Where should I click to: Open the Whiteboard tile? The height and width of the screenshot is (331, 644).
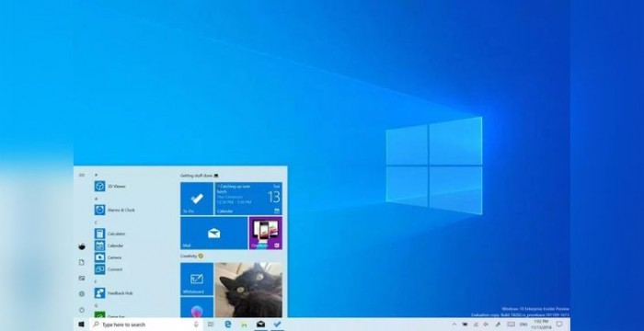pyautogui.click(x=197, y=280)
